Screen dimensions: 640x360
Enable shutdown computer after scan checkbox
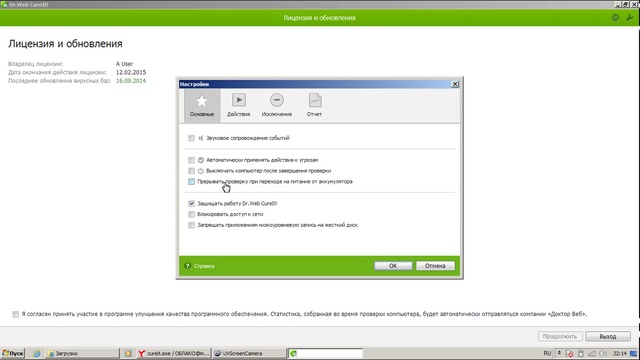tap(191, 171)
